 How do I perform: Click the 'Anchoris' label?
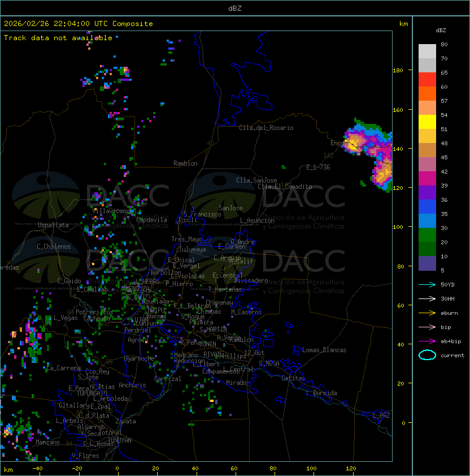(x=132, y=385)
